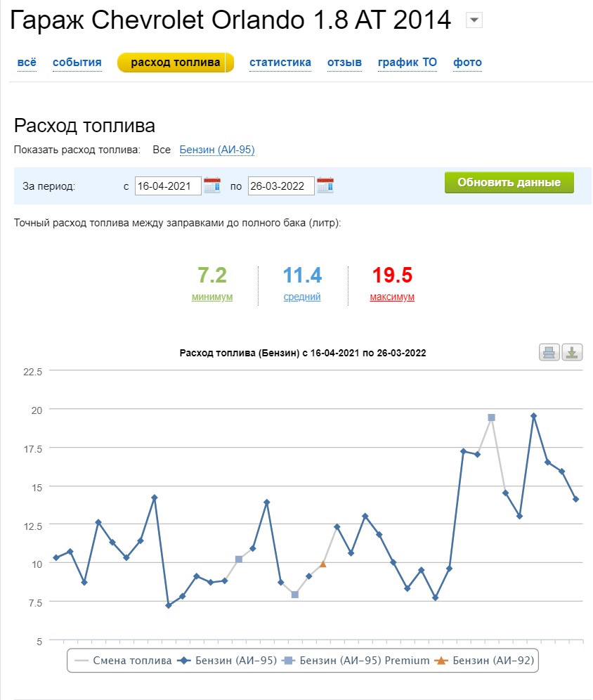The width and height of the screenshot is (593, 700).
Task: Click the orange АИ-92 triangle data point
Action: 323,564
